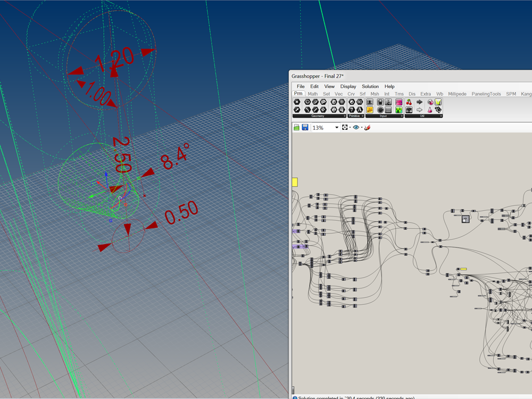
Task: Click the white outlined arrow Util icon
Action: (420, 110)
